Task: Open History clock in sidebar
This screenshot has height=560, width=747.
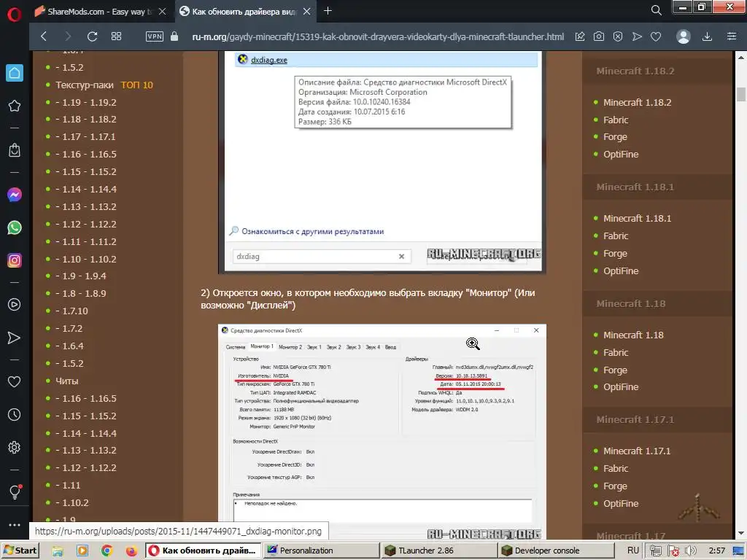Action: pos(15,415)
